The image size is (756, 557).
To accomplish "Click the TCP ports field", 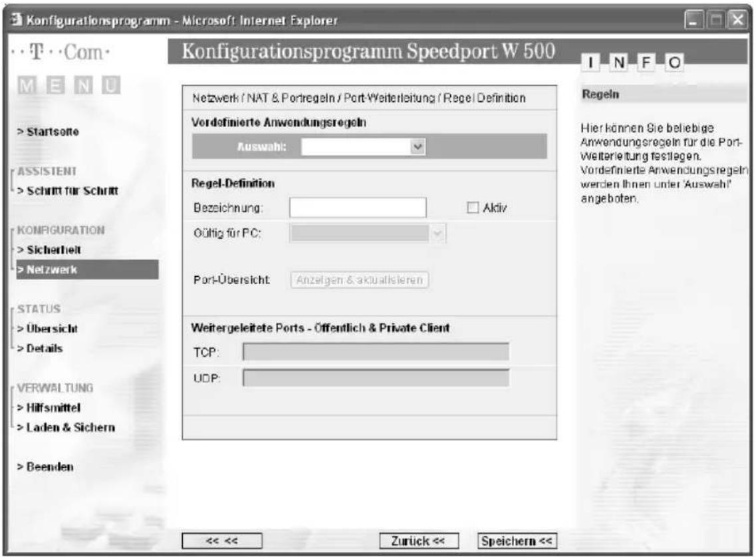I will point(376,352).
